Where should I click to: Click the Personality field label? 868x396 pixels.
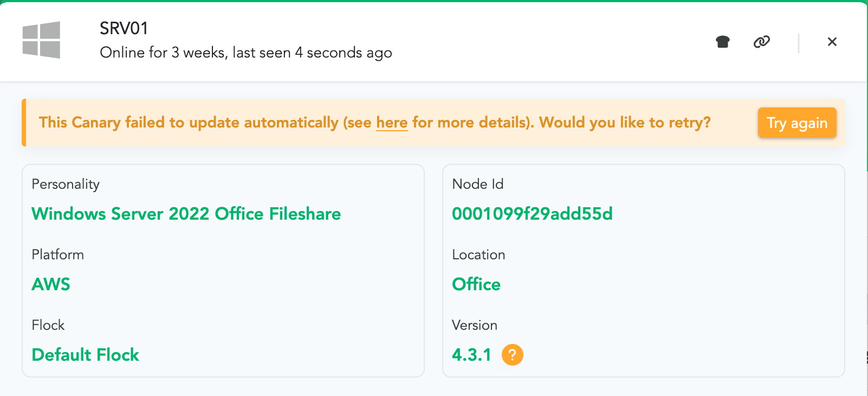(66, 184)
